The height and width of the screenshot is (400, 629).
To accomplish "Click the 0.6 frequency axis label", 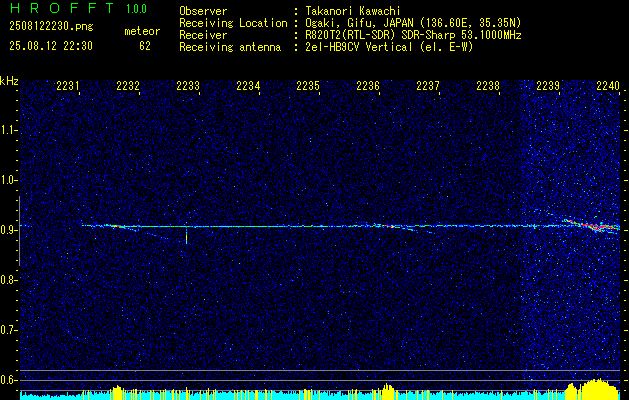I will point(8,380).
